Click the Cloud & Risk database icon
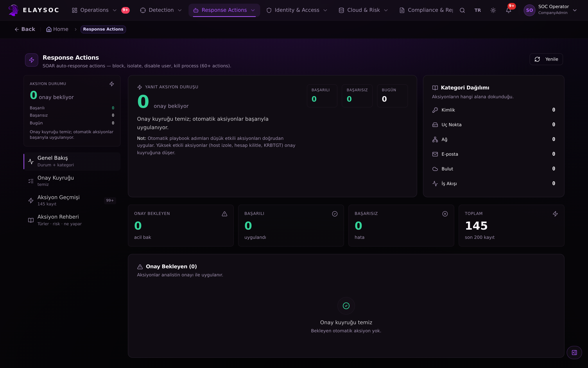 [341, 10]
